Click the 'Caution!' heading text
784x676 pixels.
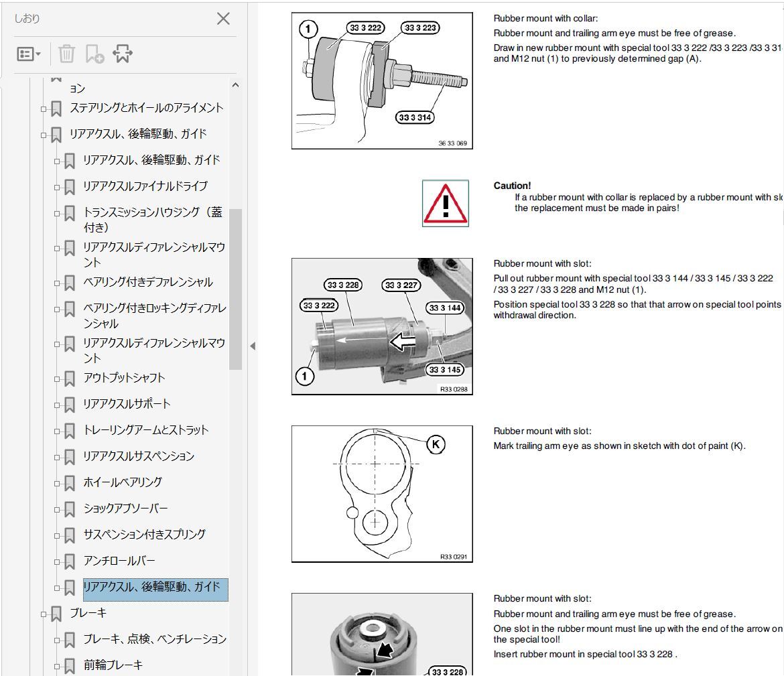(512, 186)
